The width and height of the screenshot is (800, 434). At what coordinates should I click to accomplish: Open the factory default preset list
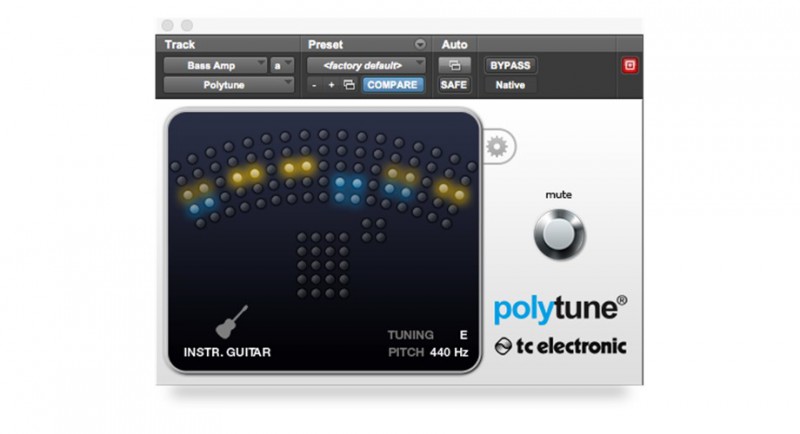click(366, 66)
